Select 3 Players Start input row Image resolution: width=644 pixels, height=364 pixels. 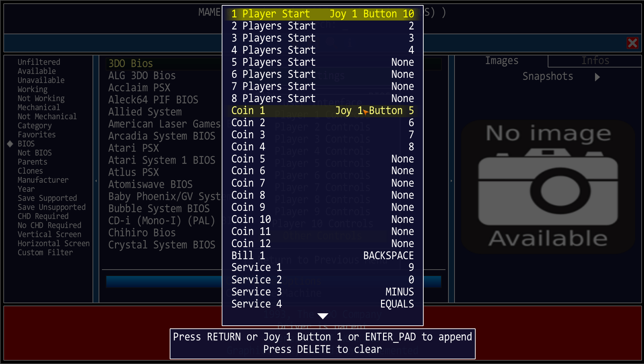(323, 38)
